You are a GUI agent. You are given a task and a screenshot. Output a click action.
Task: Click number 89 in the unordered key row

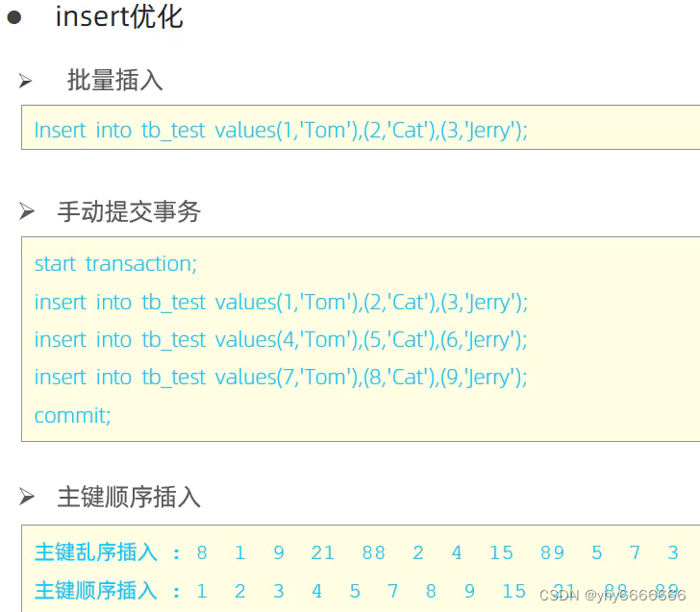tap(552, 552)
